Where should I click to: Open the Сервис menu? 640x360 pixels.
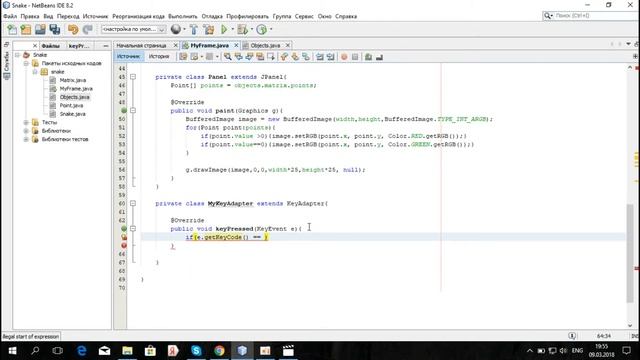(x=304, y=16)
